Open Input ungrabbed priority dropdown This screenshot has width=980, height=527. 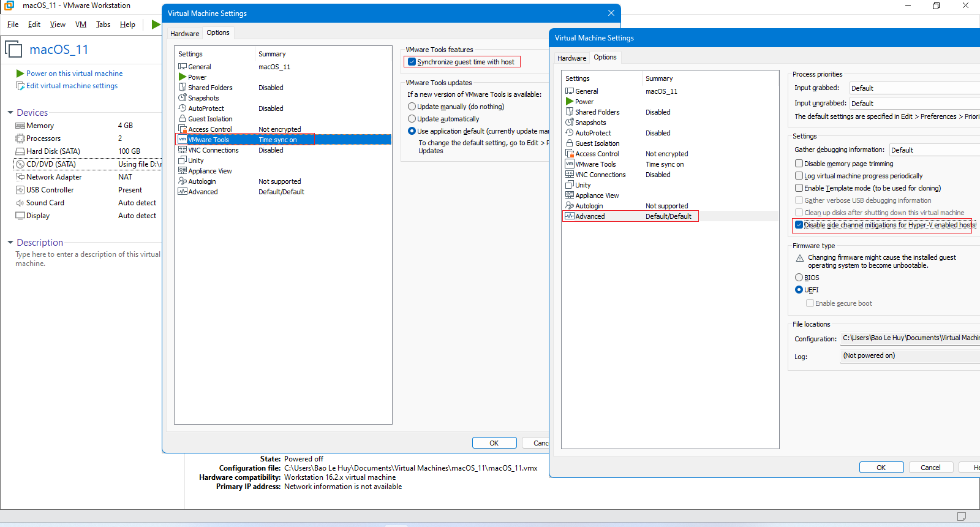914,104
